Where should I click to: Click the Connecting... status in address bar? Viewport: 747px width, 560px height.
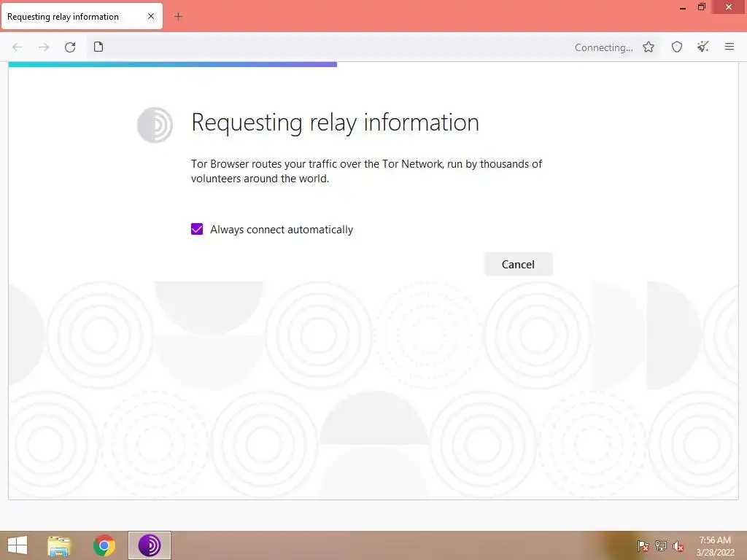point(603,47)
